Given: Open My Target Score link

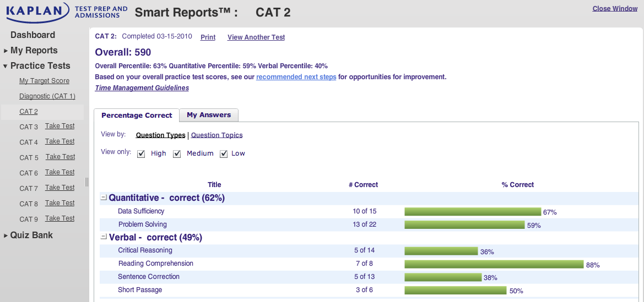Looking at the screenshot, I should coord(45,81).
